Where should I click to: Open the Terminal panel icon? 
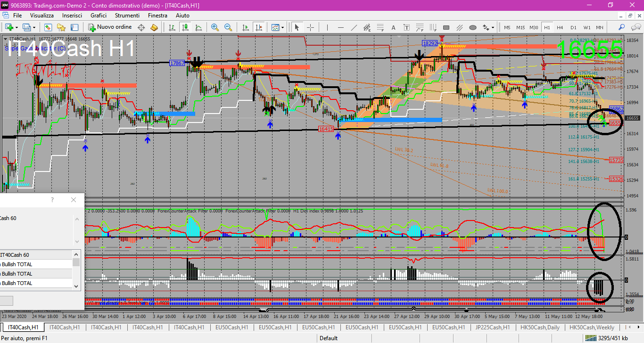click(74, 27)
